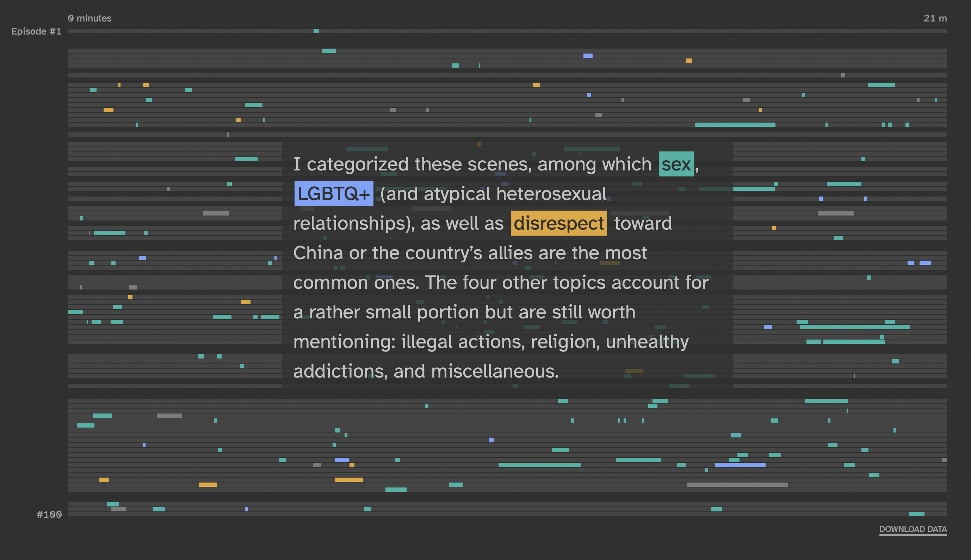The width and height of the screenshot is (971, 560).
Task: Click the wide blue marker right of the text overlay
Action: click(925, 263)
